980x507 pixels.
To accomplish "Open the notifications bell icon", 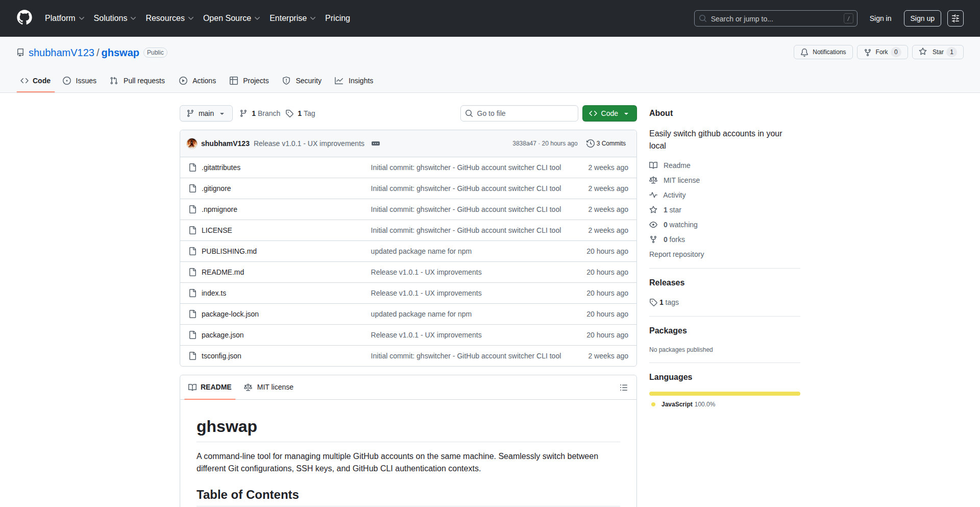I will click(x=804, y=52).
